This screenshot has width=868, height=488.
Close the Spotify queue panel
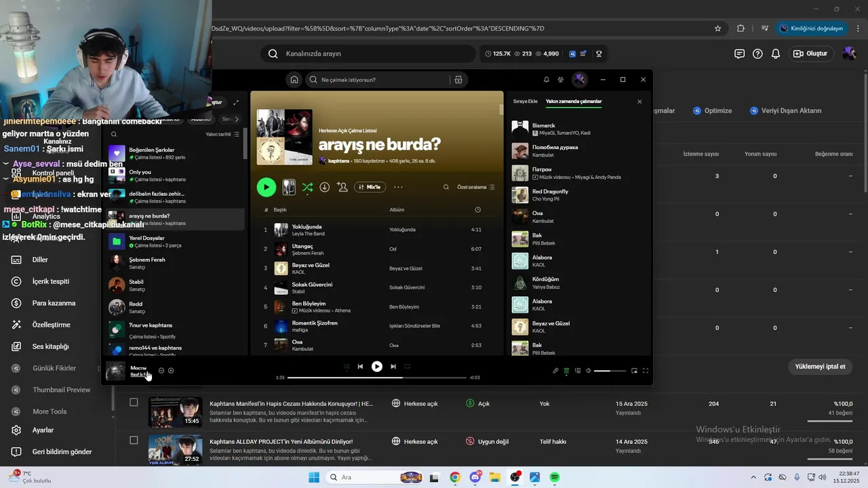(639, 102)
